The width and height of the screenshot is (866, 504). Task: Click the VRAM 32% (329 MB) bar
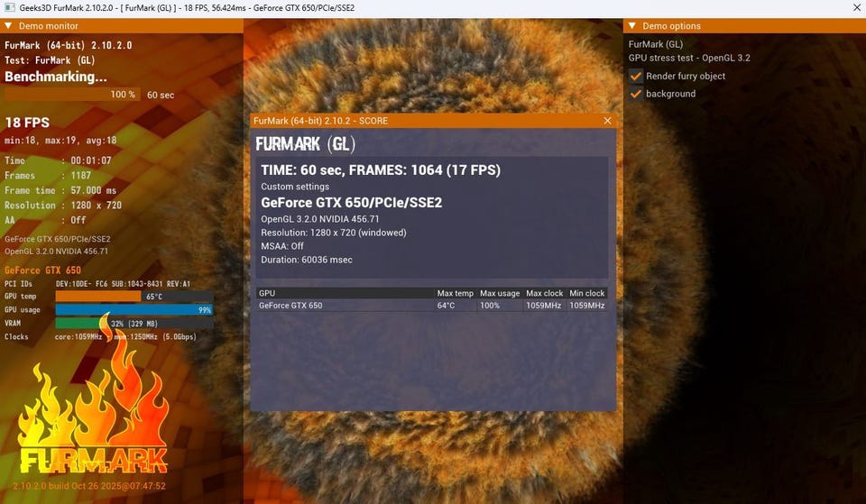pos(134,324)
